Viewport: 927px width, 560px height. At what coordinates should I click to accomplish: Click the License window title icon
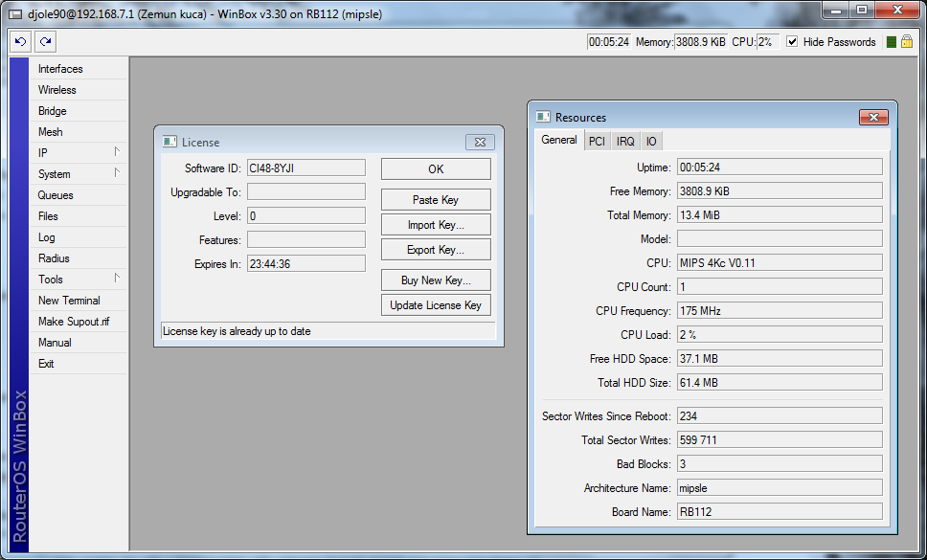(x=170, y=142)
